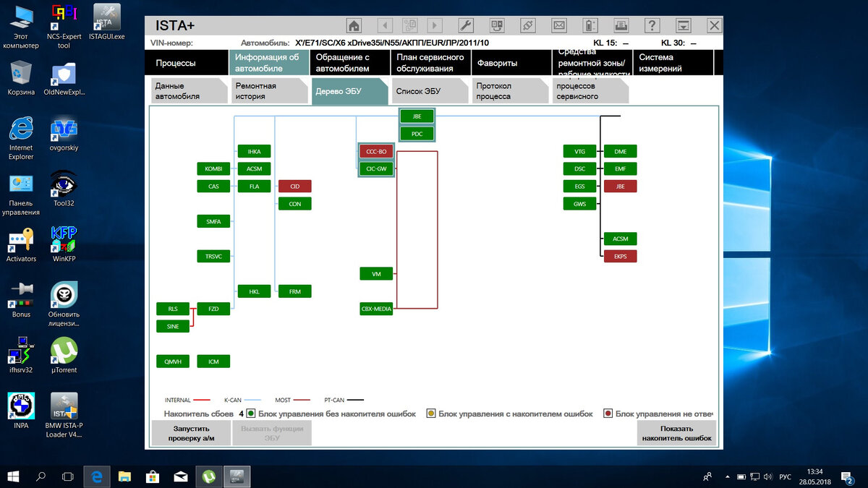
Task: Open the Windows Start menu
Action: (x=13, y=476)
